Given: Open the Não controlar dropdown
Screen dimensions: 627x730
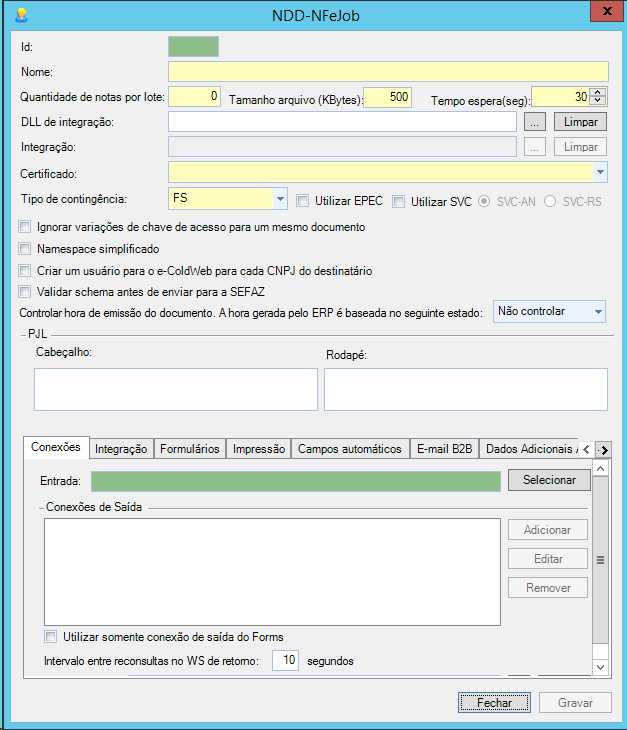Looking at the screenshot, I should [x=549, y=311].
